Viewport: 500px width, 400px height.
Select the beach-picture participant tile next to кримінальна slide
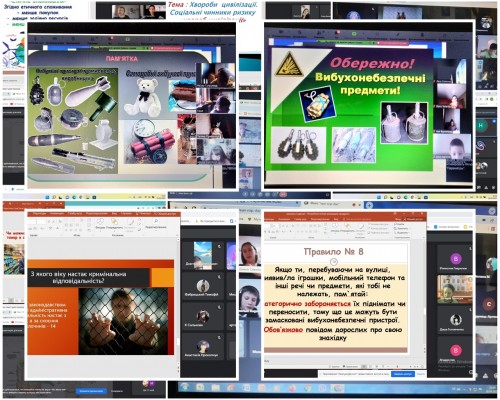(x=203, y=255)
